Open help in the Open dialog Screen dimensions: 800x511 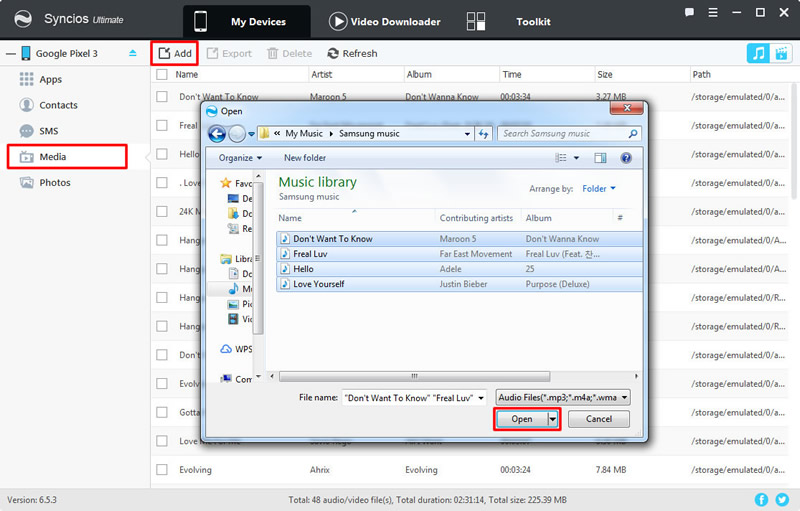[626, 158]
